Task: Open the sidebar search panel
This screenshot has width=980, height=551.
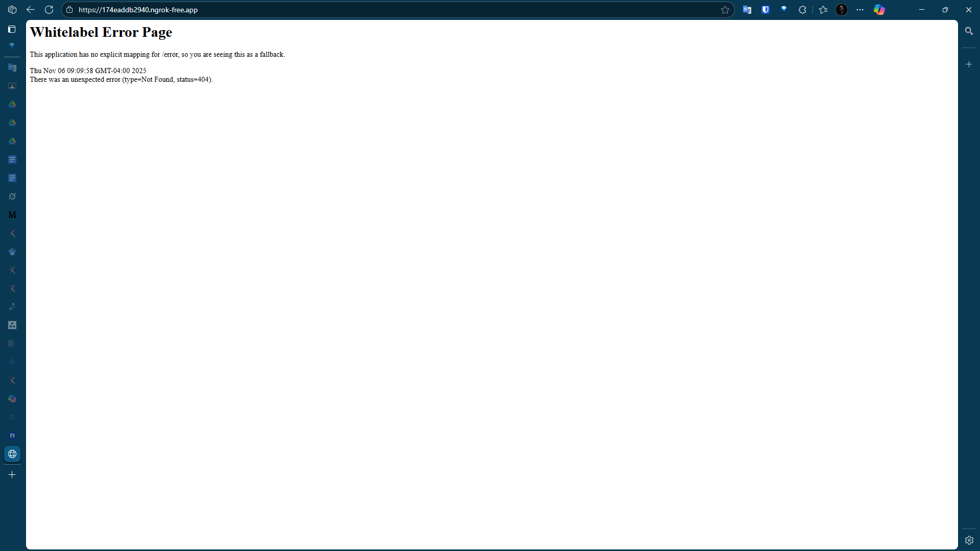Action: [969, 31]
